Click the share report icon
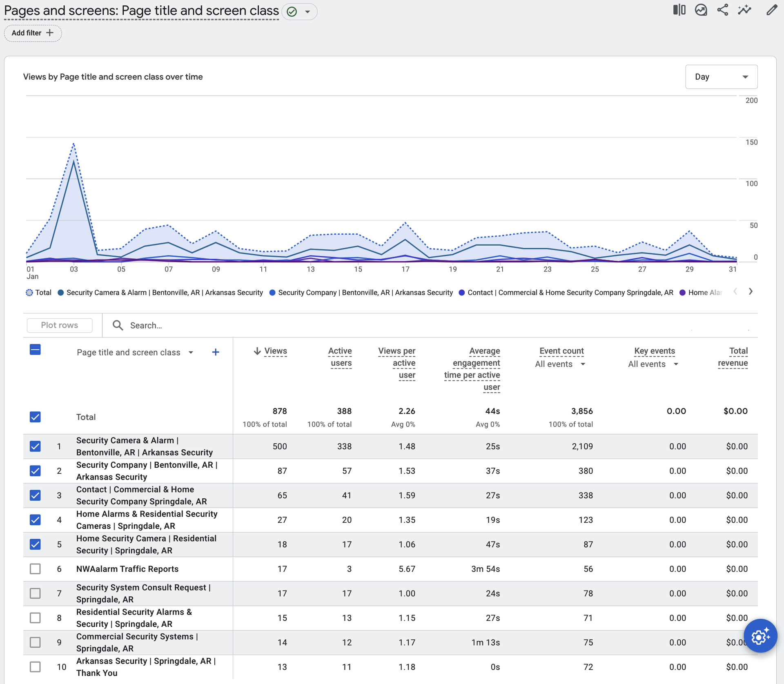The height and width of the screenshot is (684, 784). pos(722,10)
